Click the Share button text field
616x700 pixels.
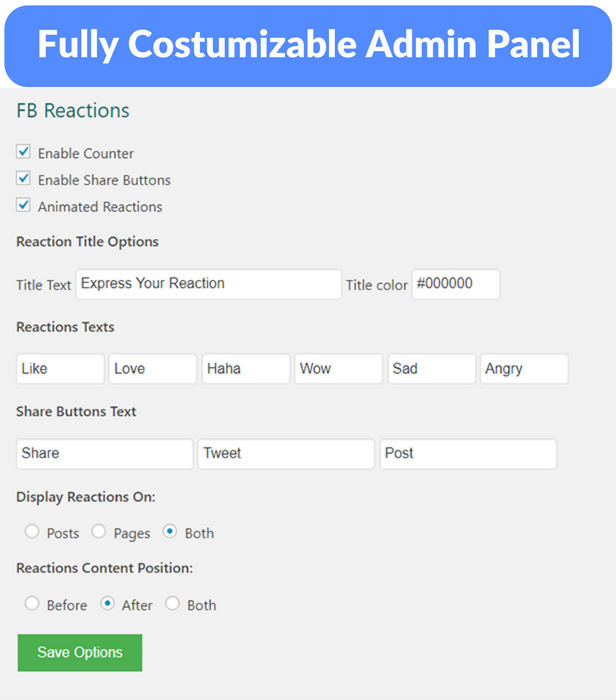[x=104, y=454]
